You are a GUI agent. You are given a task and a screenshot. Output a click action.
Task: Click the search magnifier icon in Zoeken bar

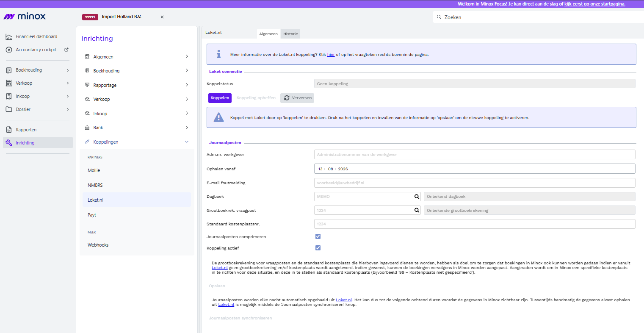pos(439,17)
